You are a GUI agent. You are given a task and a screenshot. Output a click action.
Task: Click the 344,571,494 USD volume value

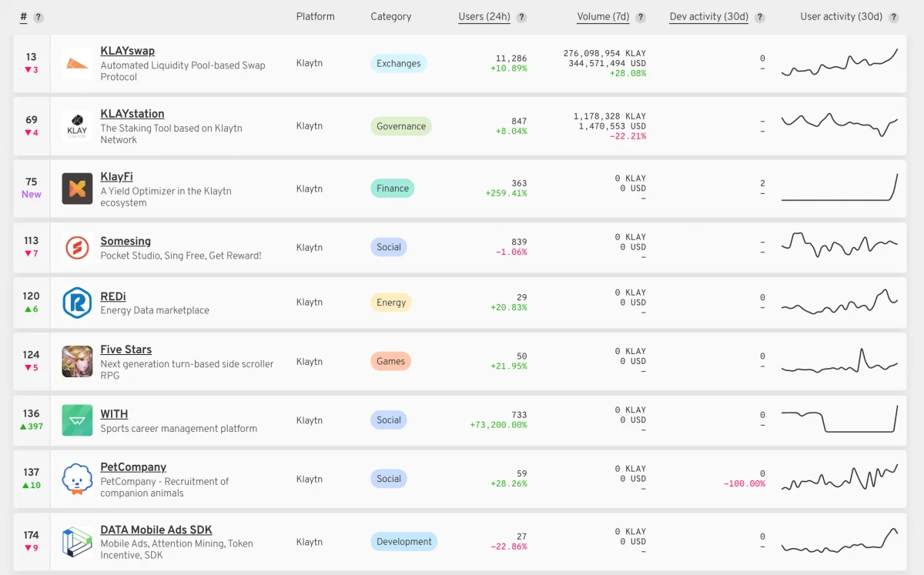tap(608, 63)
